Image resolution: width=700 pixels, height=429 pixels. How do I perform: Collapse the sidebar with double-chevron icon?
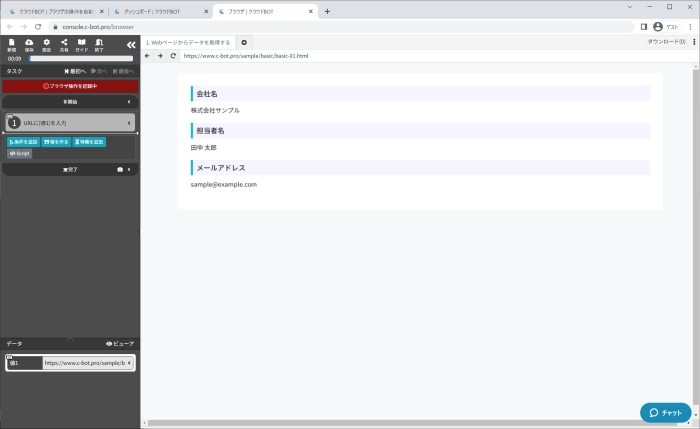pyautogui.click(x=130, y=44)
